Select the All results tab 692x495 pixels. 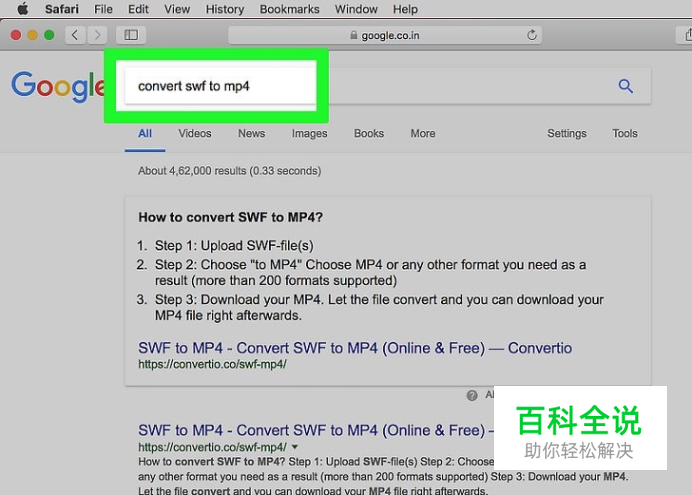pyautogui.click(x=145, y=134)
